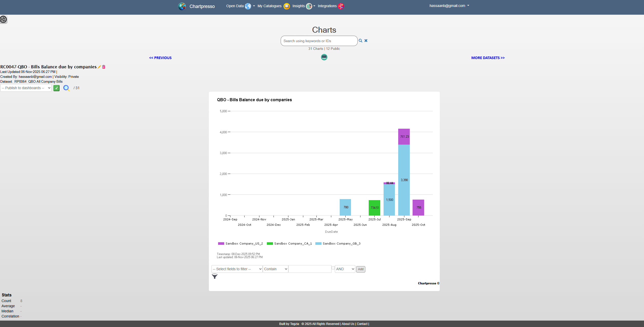The height and width of the screenshot is (327, 644).
Task: Click the red trash delete icon
Action: pos(104,67)
